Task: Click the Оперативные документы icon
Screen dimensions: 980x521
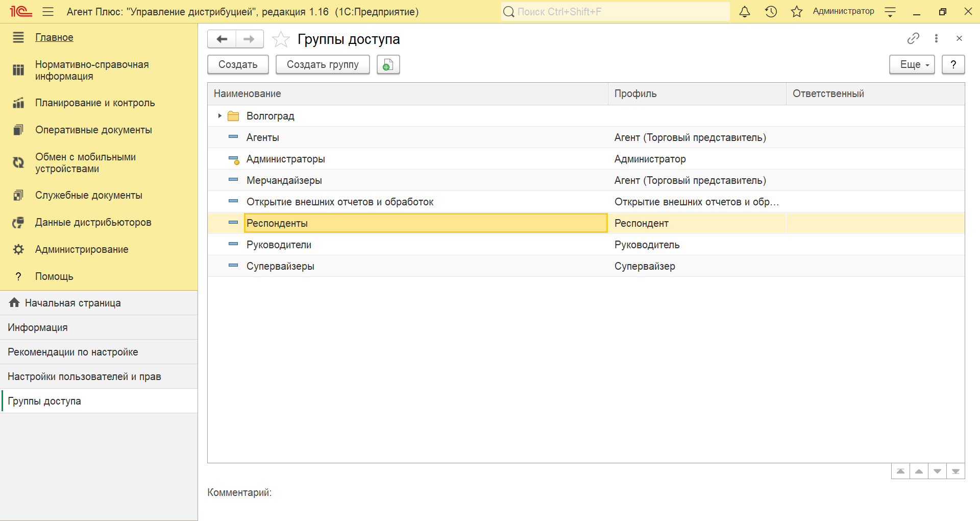Action: [18, 130]
